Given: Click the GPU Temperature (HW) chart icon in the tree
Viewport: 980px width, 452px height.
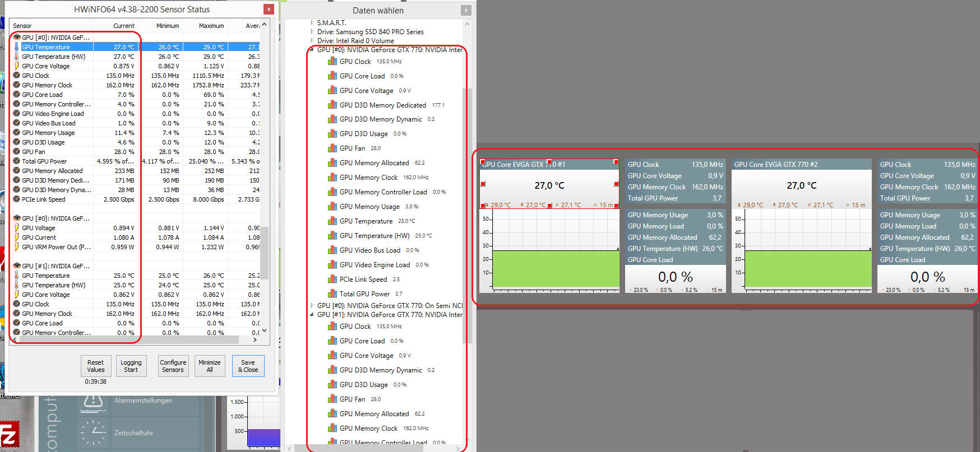Looking at the screenshot, I should 332,235.
